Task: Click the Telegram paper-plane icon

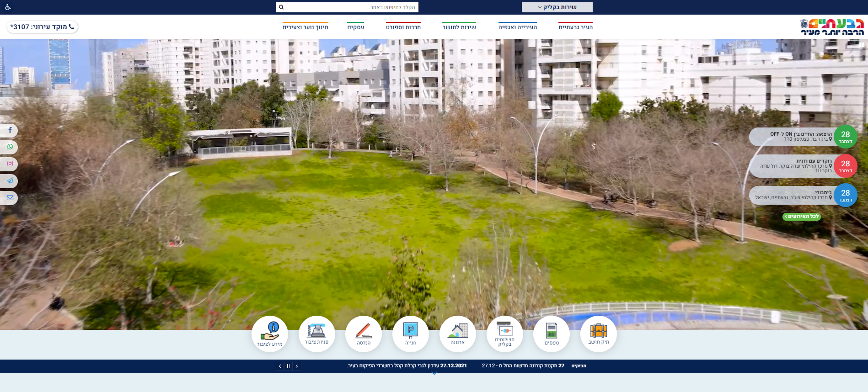Action: tap(10, 181)
